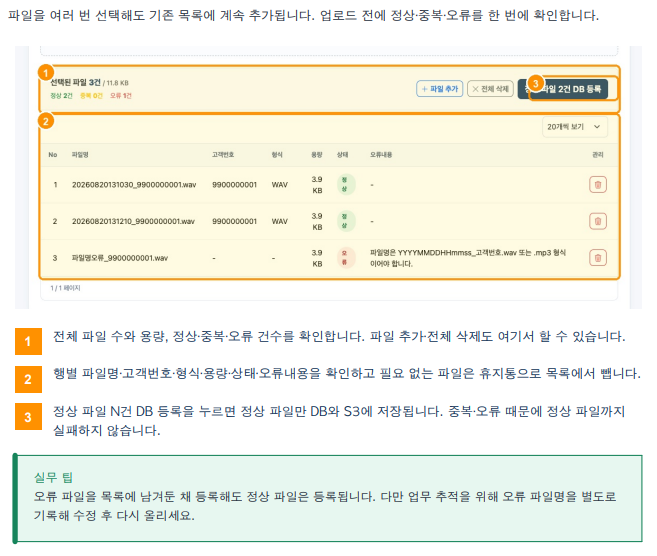Viewport: 657px width, 556px height.
Task: Click the 파일명 column header
Action: 80,155
